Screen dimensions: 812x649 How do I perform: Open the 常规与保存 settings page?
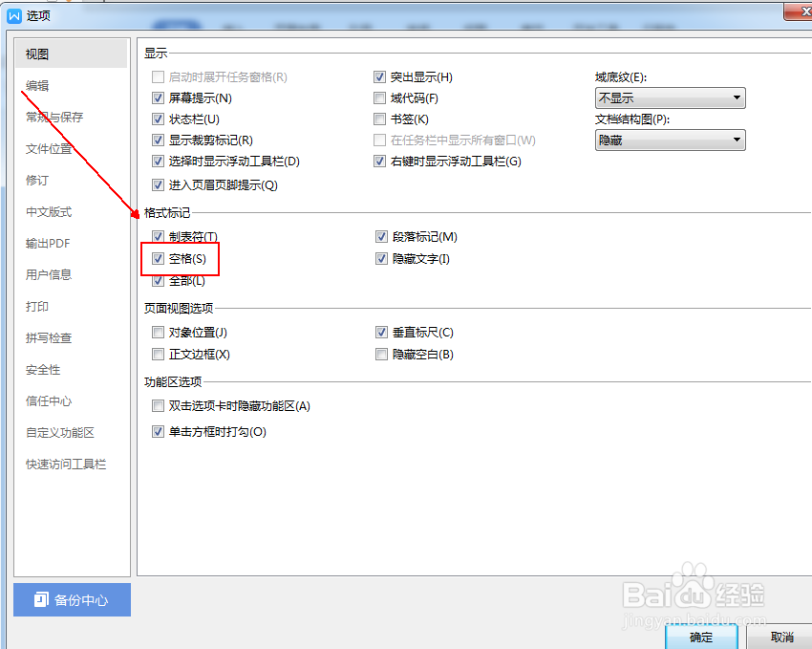click(x=54, y=117)
